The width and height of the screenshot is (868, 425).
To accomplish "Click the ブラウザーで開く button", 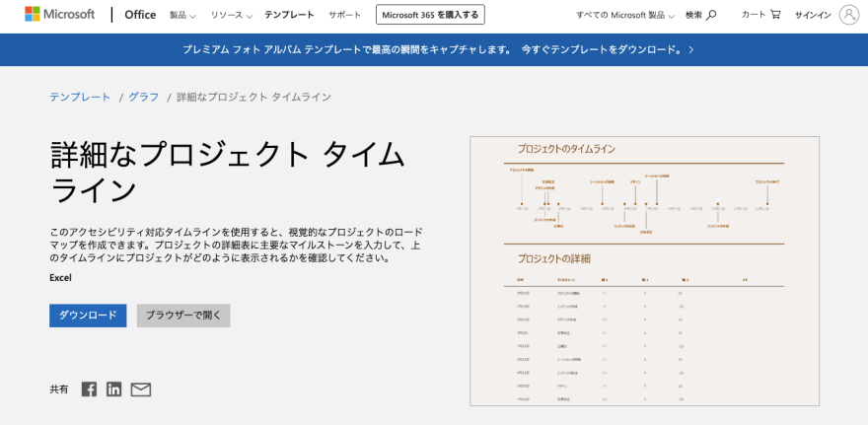I will click(x=182, y=316).
